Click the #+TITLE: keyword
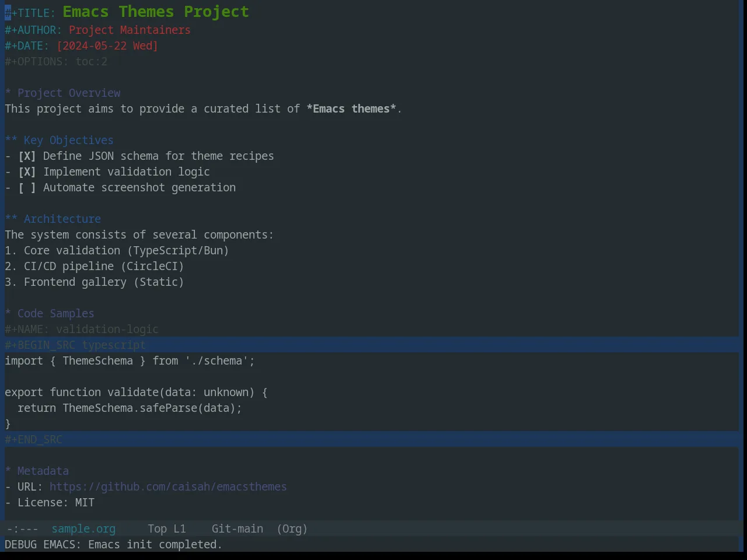Screen dimensions: 747x560 30,13
